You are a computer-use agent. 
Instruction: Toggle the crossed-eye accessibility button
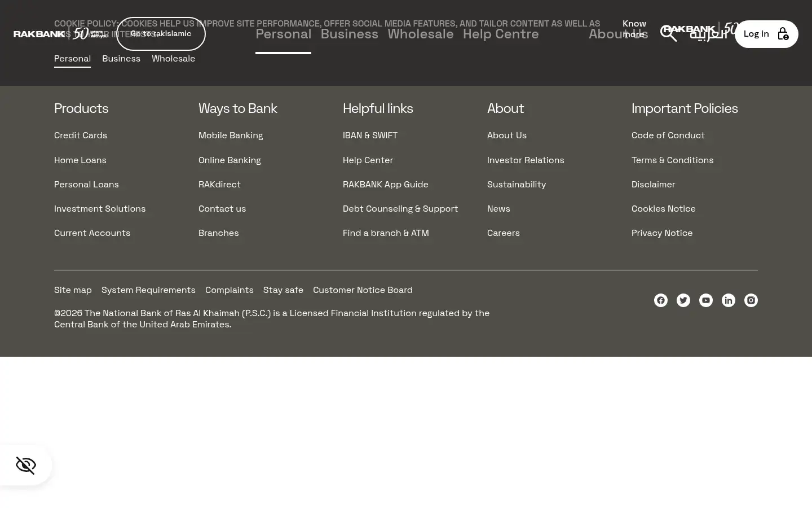coord(26,465)
